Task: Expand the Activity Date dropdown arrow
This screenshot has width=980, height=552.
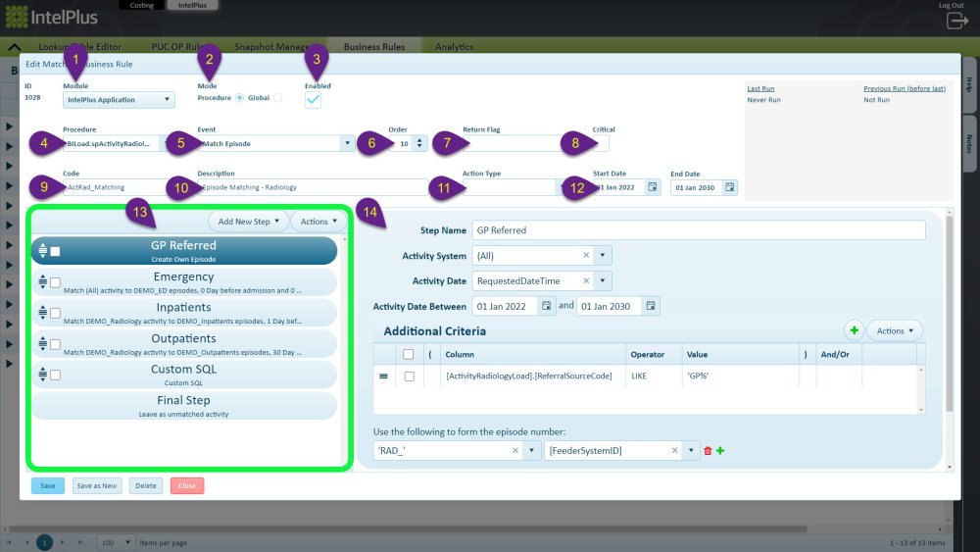Action: click(603, 280)
